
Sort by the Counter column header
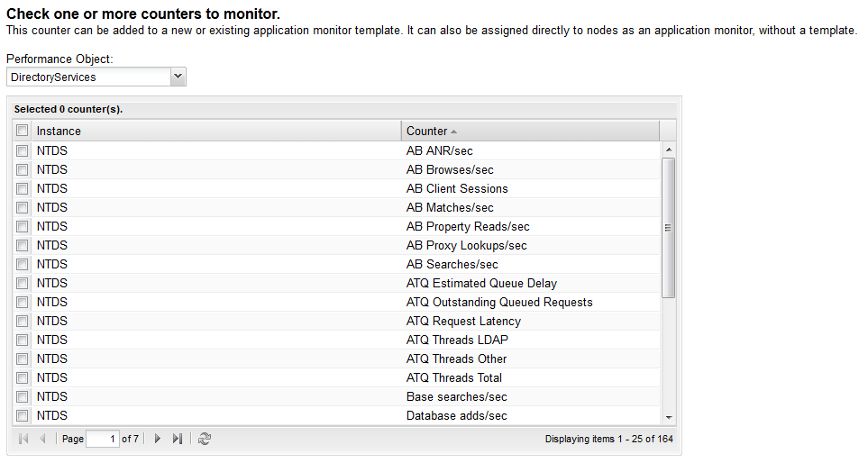click(427, 132)
